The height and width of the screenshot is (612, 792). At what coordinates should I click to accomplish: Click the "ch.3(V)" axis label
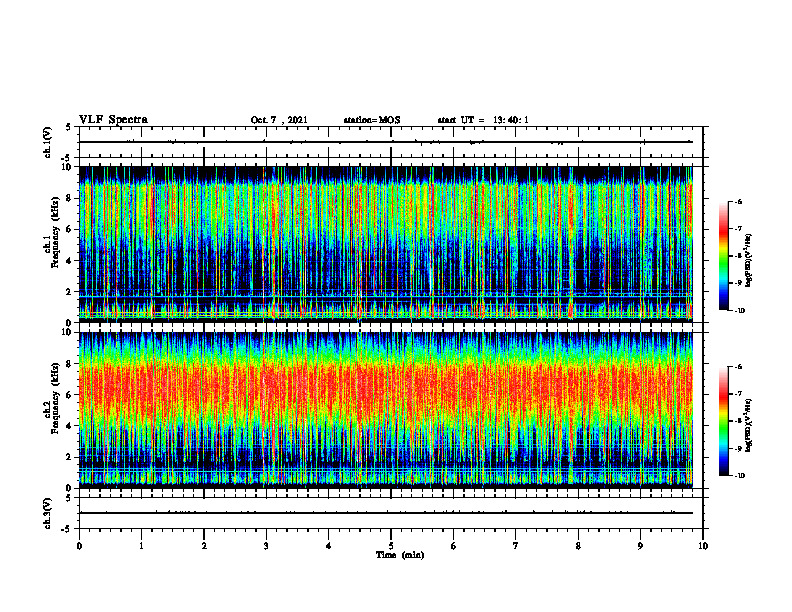(47, 513)
